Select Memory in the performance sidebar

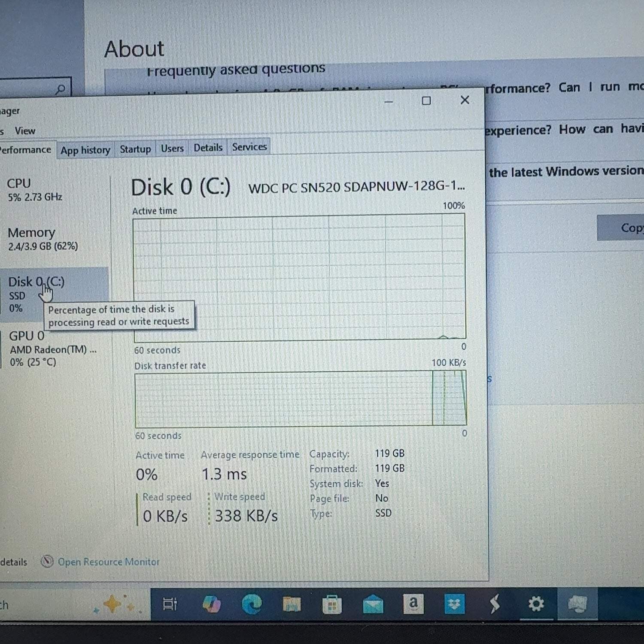pyautogui.click(x=54, y=239)
